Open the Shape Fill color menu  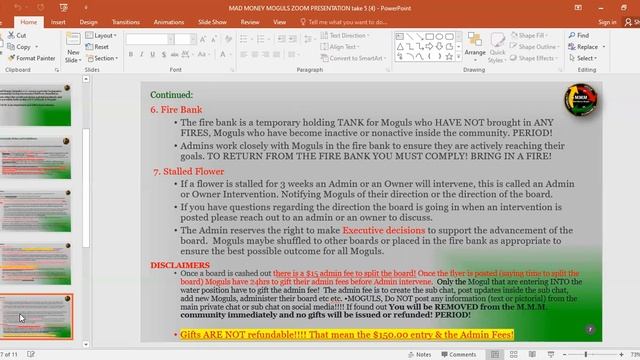coord(529,36)
